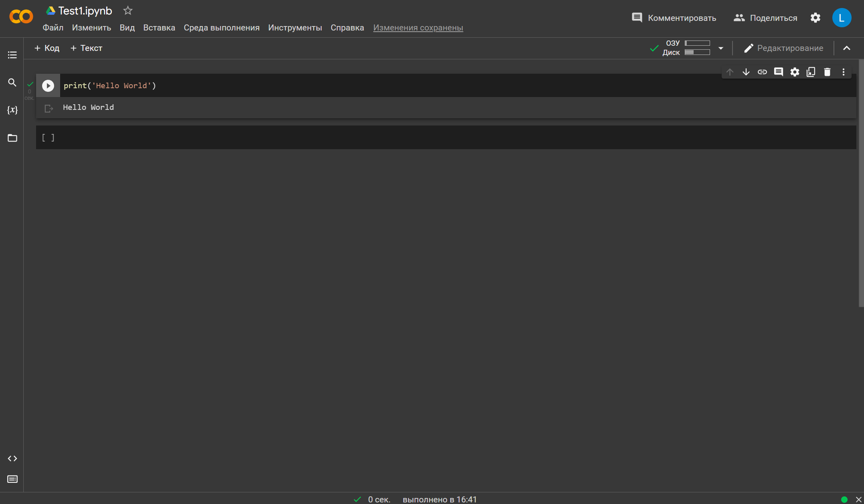Open code snippets panel
Viewport: 864px width, 504px height.
point(12,458)
